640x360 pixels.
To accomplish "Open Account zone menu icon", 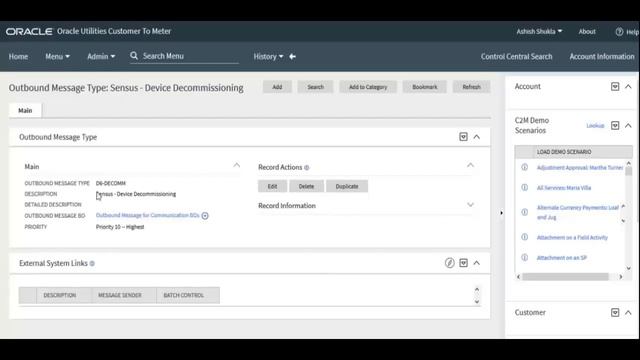I will 615,87.
